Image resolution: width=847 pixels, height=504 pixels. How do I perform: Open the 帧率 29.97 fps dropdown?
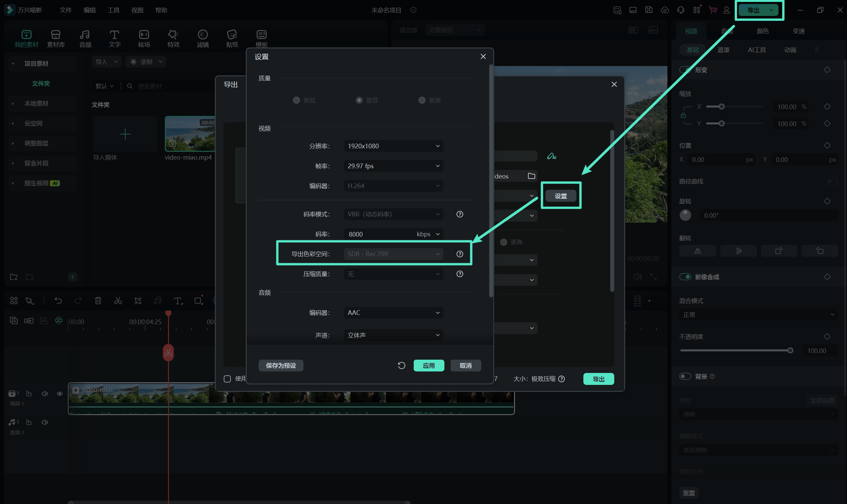pos(393,166)
